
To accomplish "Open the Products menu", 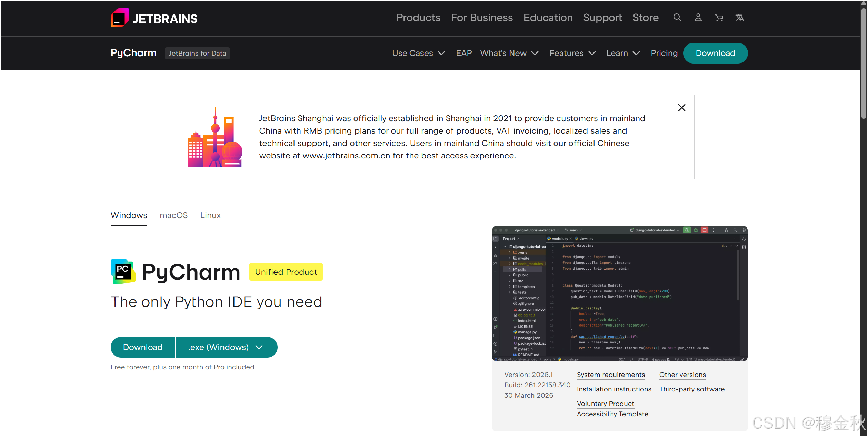I will click(x=418, y=18).
